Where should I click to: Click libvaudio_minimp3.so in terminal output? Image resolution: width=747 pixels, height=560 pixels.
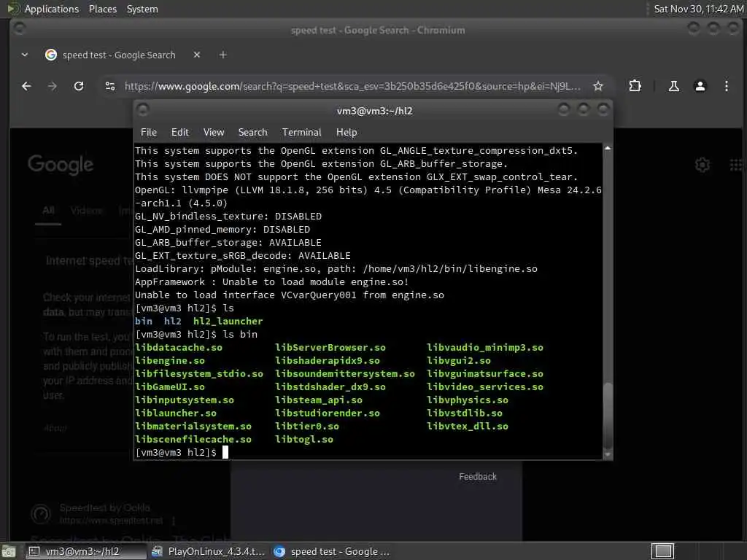click(x=485, y=348)
